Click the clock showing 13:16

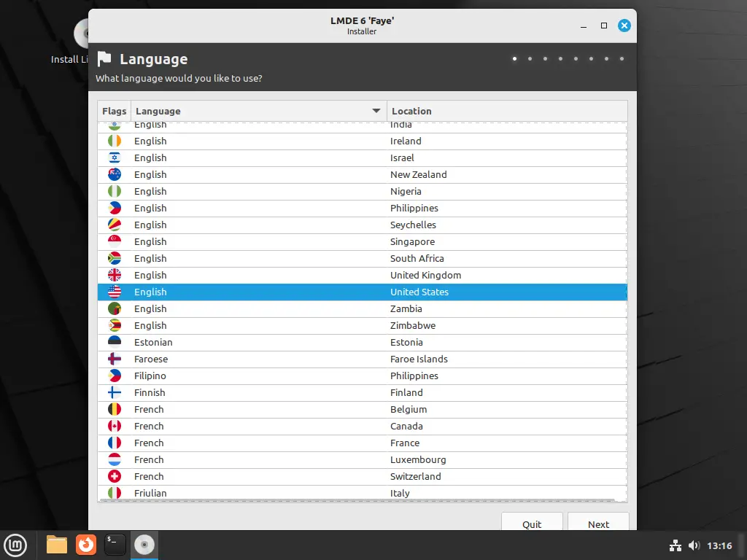point(719,545)
